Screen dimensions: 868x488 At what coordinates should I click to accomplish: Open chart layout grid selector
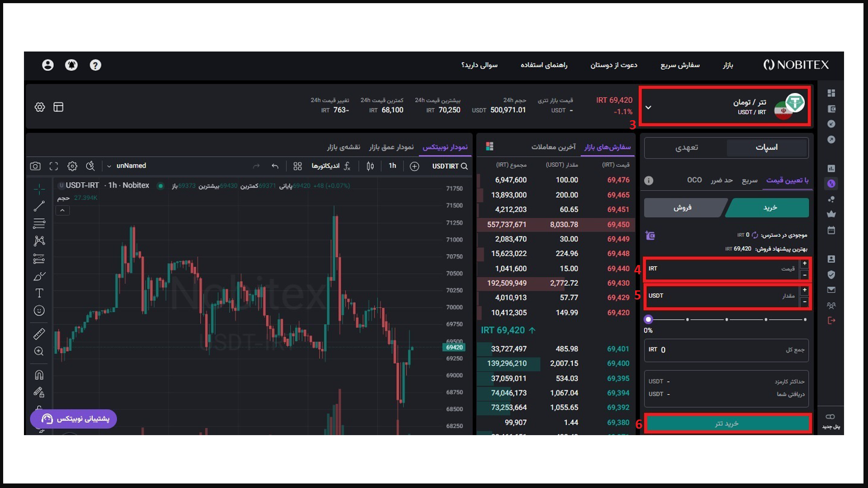click(297, 166)
